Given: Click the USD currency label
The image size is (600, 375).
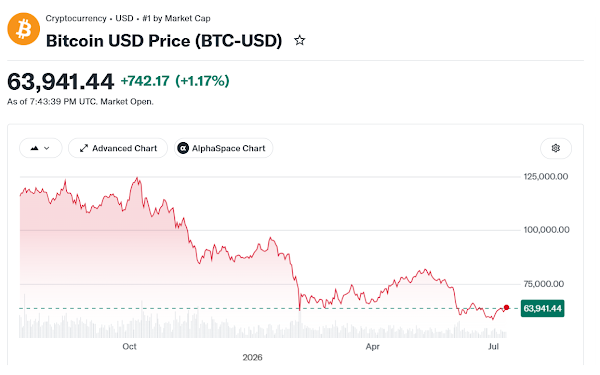Looking at the screenshot, I should coord(124,18).
